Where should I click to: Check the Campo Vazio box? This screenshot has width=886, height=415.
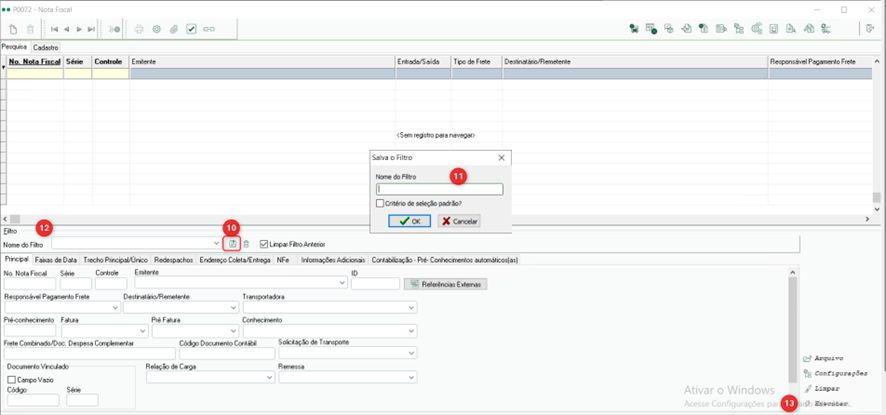[x=11, y=380]
